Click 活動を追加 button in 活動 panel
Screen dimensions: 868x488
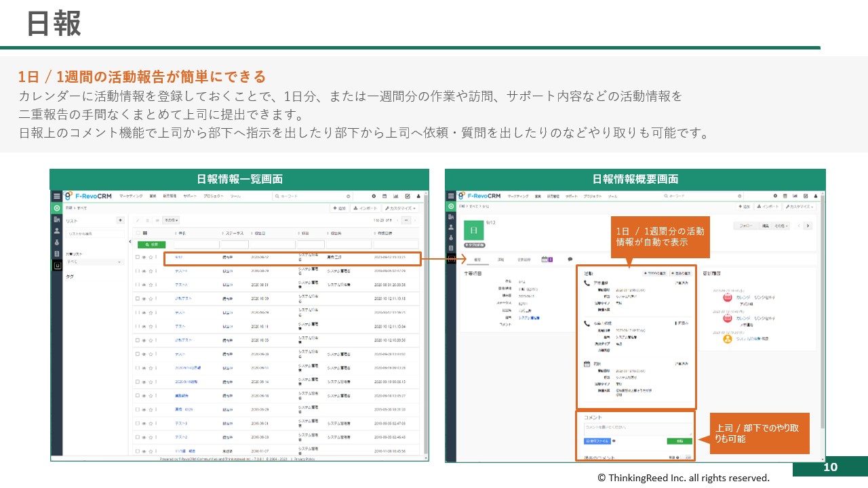(681, 273)
